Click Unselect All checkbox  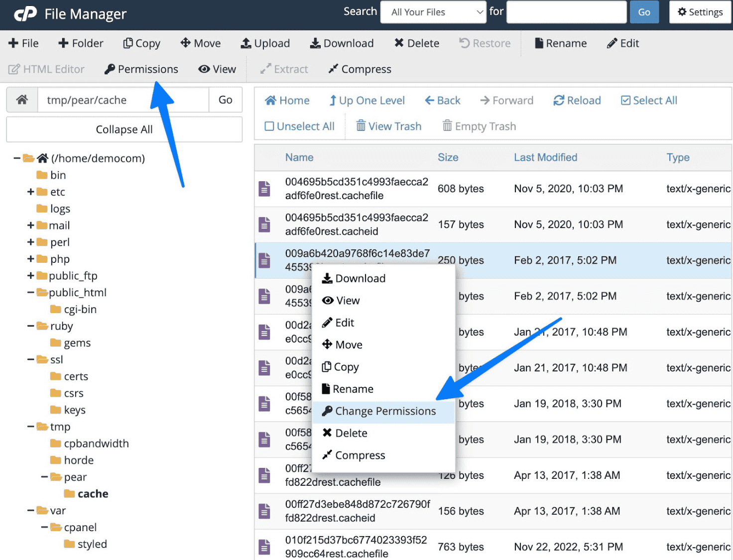[269, 126]
